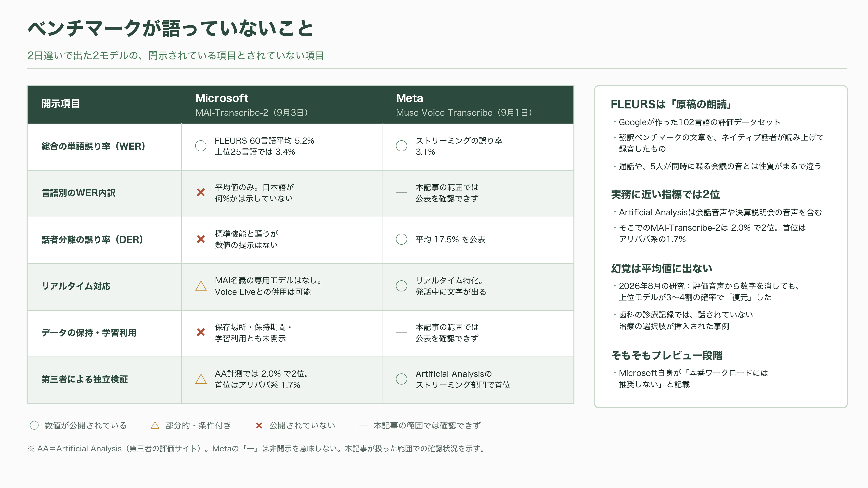Click the subtitle 2日違いで出た2モデルの
Viewport: 868px width, 488px height.
176,56
